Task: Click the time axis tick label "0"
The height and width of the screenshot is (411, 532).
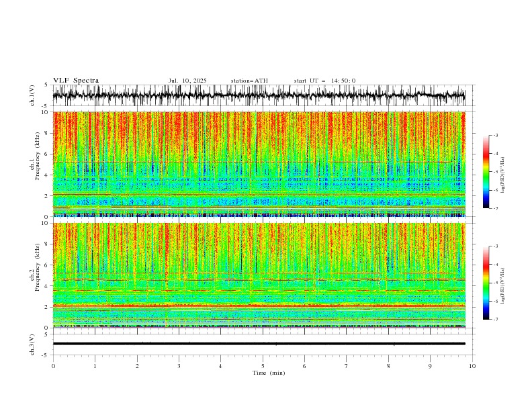Action: 53,366
